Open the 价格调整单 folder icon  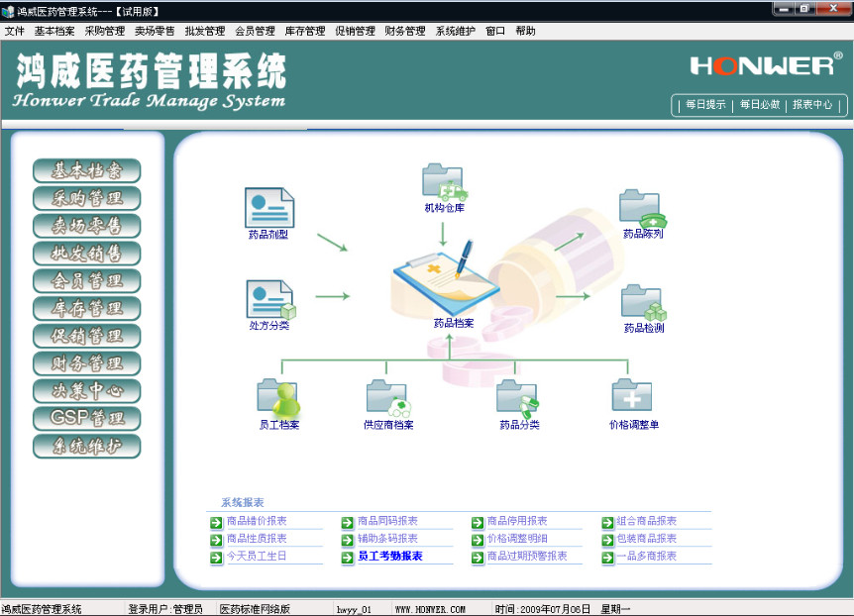pyautogui.click(x=632, y=396)
